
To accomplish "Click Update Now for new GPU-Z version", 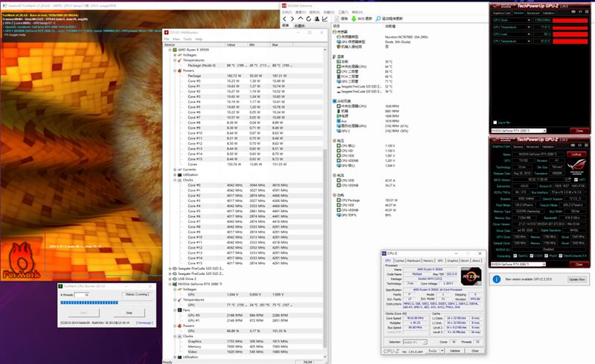I will point(577,279).
